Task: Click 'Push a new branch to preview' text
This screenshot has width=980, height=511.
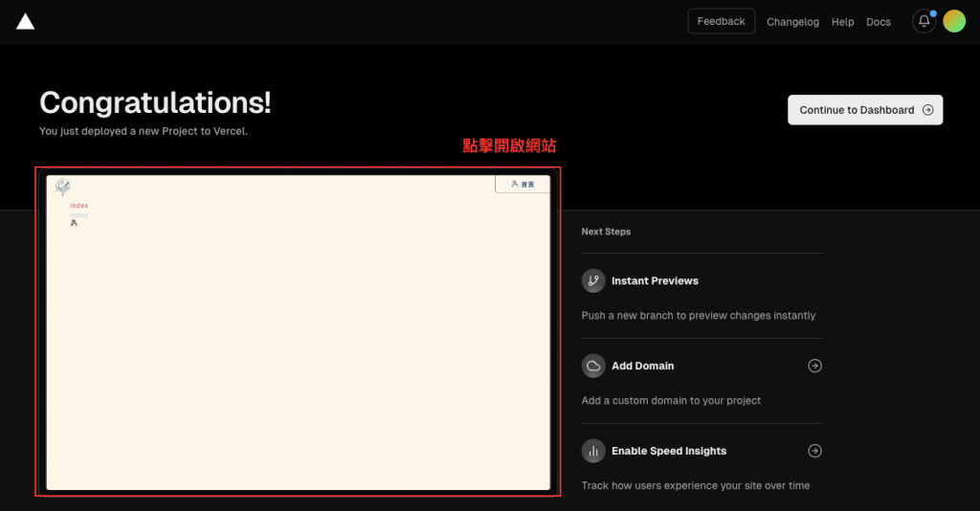Action: [x=698, y=316]
